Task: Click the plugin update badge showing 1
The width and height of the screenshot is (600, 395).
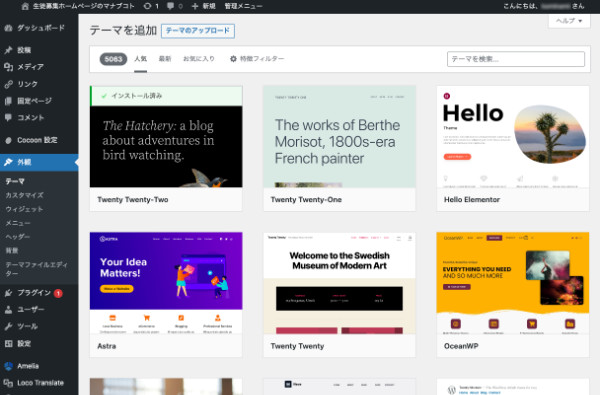Action: [x=58, y=293]
